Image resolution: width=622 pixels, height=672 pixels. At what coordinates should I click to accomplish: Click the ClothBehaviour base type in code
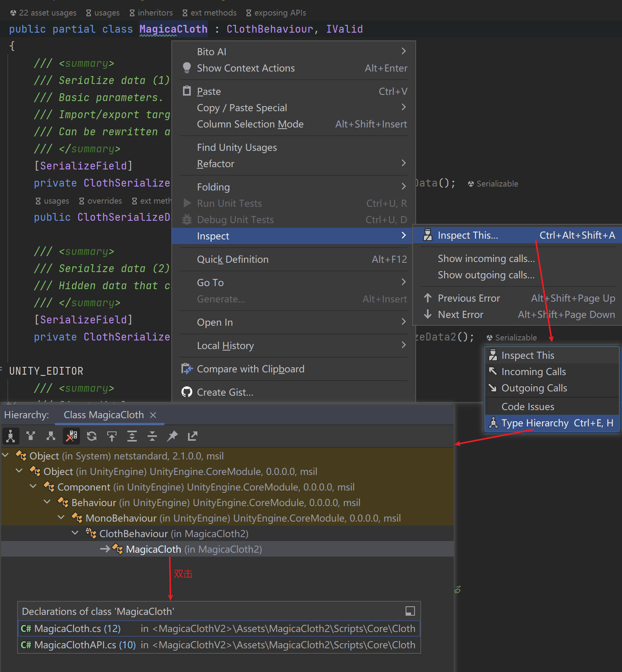pos(270,29)
